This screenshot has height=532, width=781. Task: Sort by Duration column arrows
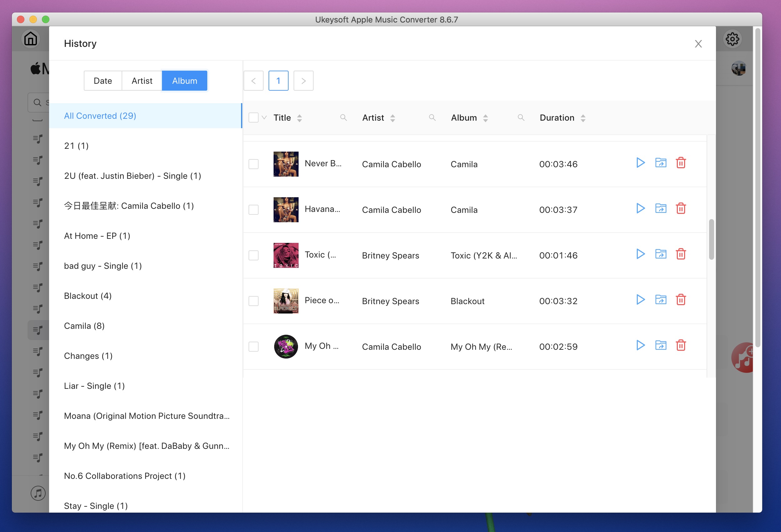pyautogui.click(x=583, y=118)
